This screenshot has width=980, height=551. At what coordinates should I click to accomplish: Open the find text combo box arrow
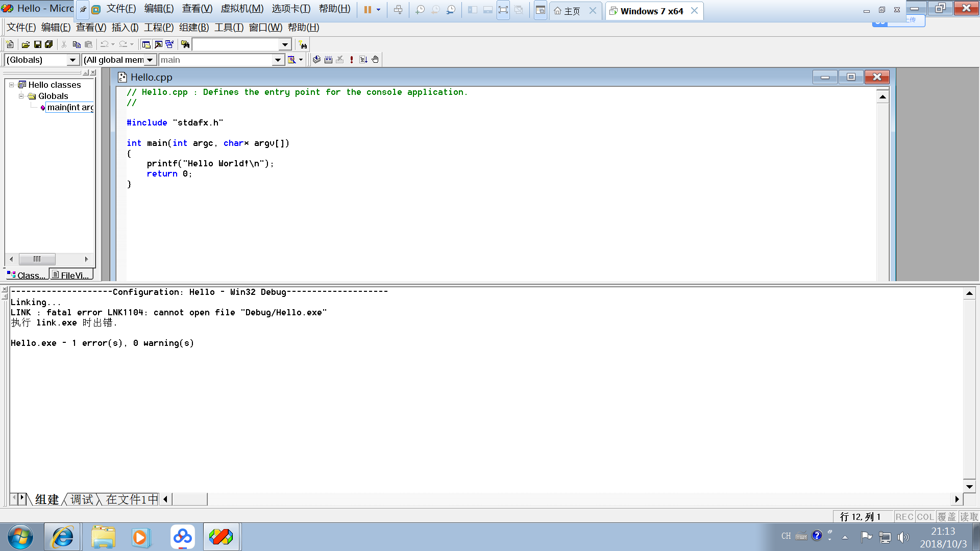[x=285, y=45]
